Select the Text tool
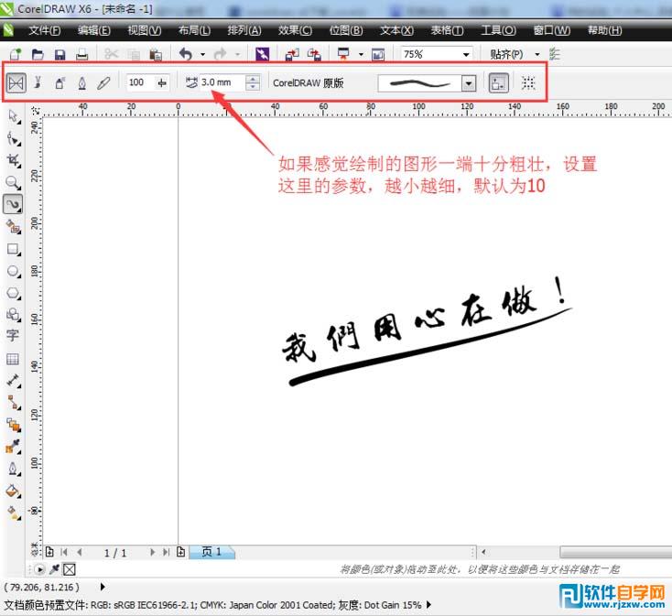The image size is (672, 616). coord(13,335)
